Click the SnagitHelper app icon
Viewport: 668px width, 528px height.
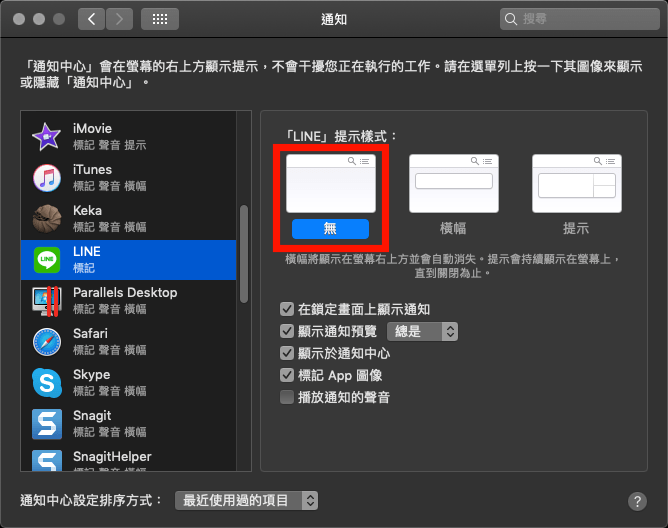pos(47,461)
